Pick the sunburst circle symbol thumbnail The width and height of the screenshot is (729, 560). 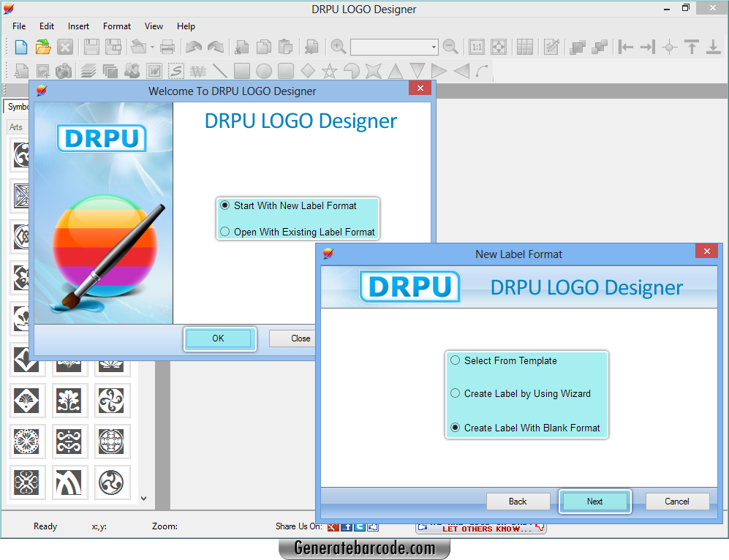click(26, 441)
